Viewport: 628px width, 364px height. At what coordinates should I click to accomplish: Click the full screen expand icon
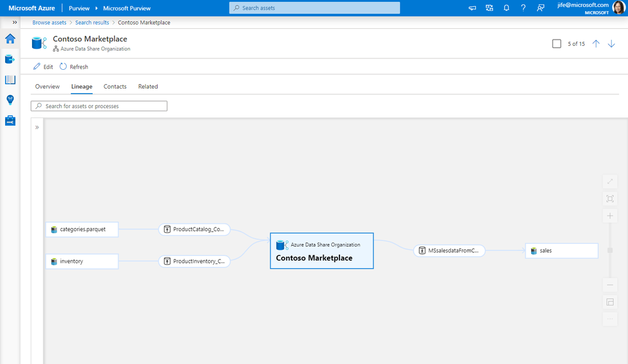pyautogui.click(x=610, y=182)
